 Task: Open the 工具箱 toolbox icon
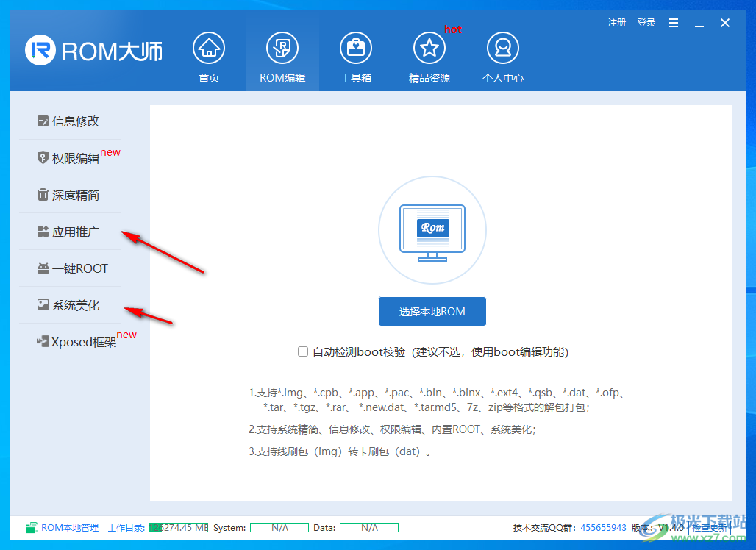356,48
